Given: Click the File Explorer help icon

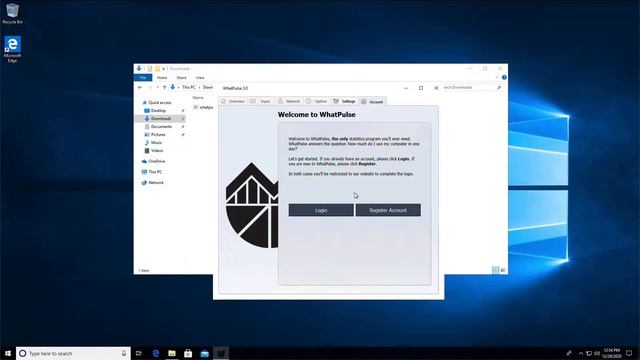Looking at the screenshot, I should 504,77.
